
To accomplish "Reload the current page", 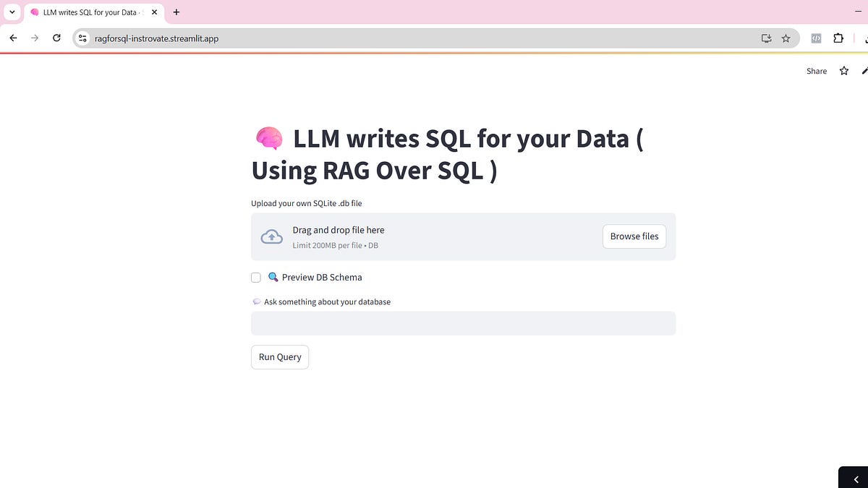I will (x=56, y=38).
